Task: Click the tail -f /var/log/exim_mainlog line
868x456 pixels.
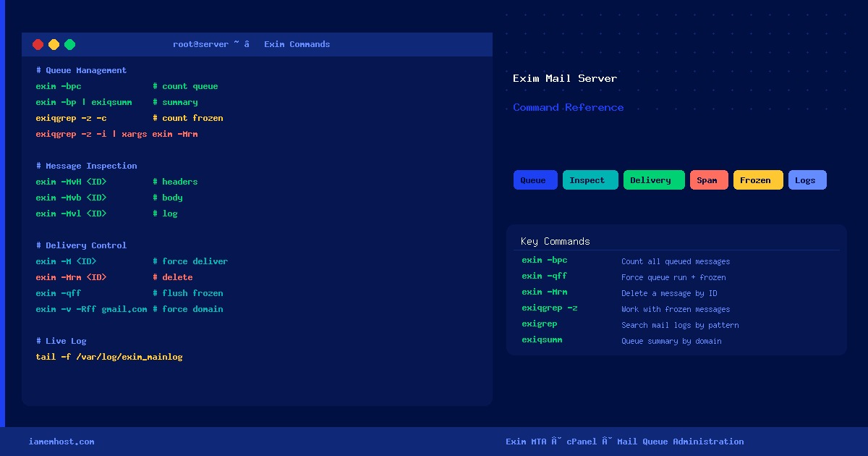Action: point(109,357)
